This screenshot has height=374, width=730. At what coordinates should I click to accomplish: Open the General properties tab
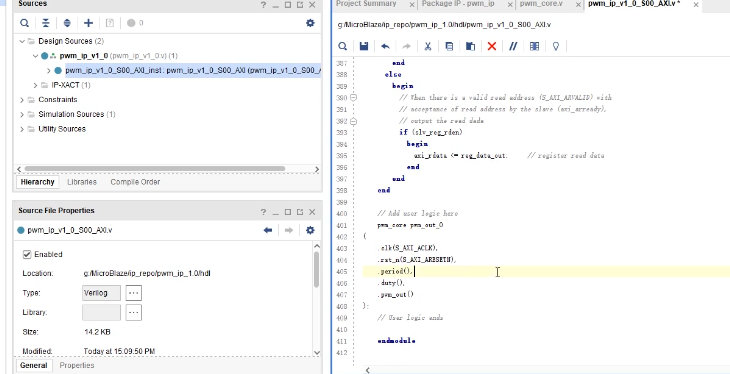[x=34, y=366]
